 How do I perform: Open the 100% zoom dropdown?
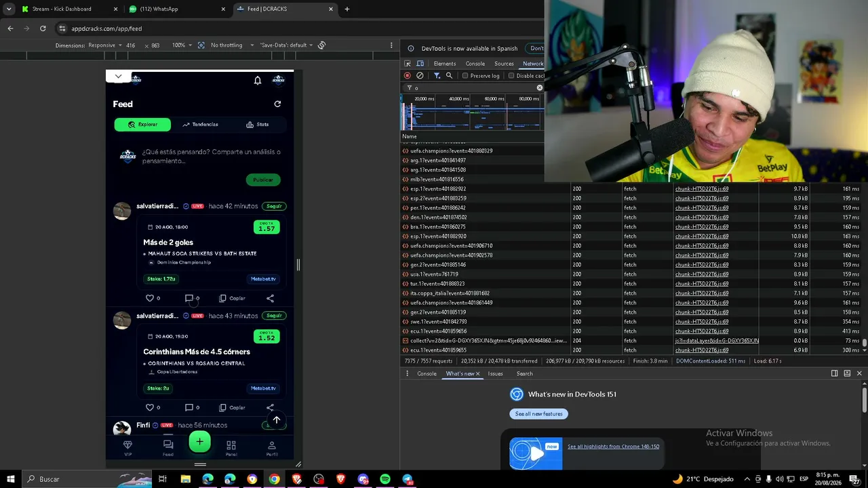coord(182,45)
